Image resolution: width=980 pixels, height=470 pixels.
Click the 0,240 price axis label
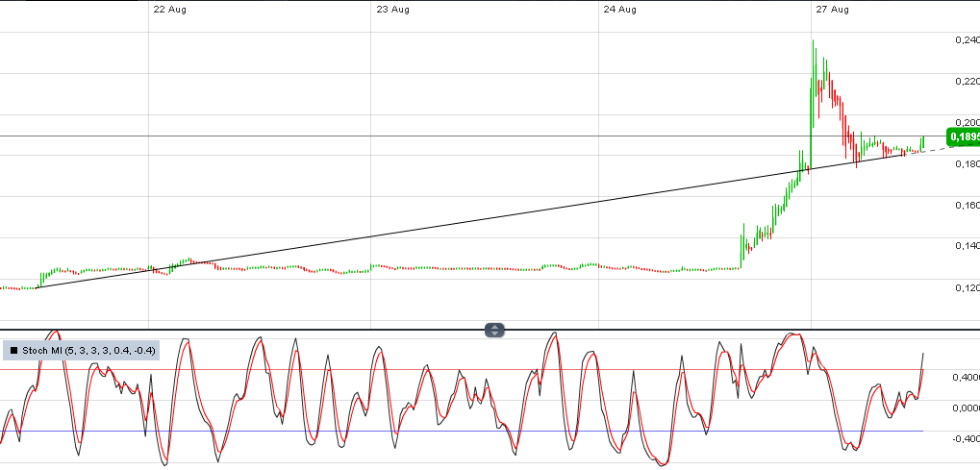tap(966, 40)
